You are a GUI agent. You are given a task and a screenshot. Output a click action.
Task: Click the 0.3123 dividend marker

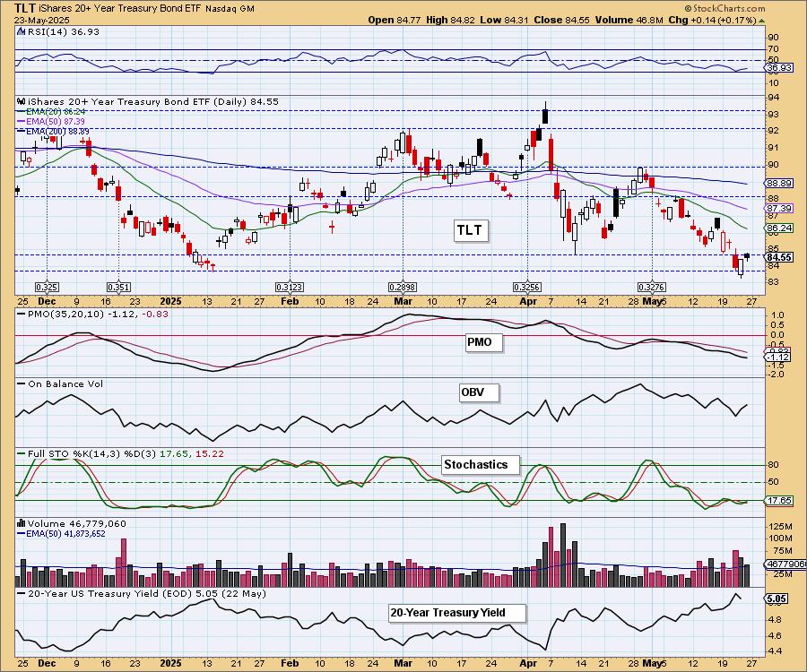tap(290, 287)
